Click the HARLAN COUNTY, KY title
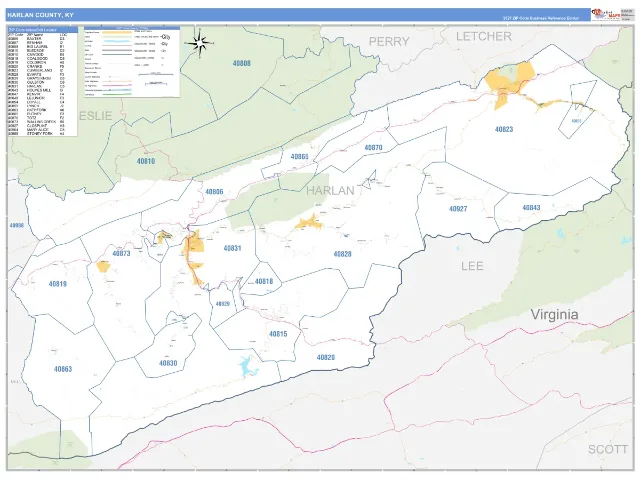Screen dimensions: 640x480 40,15
